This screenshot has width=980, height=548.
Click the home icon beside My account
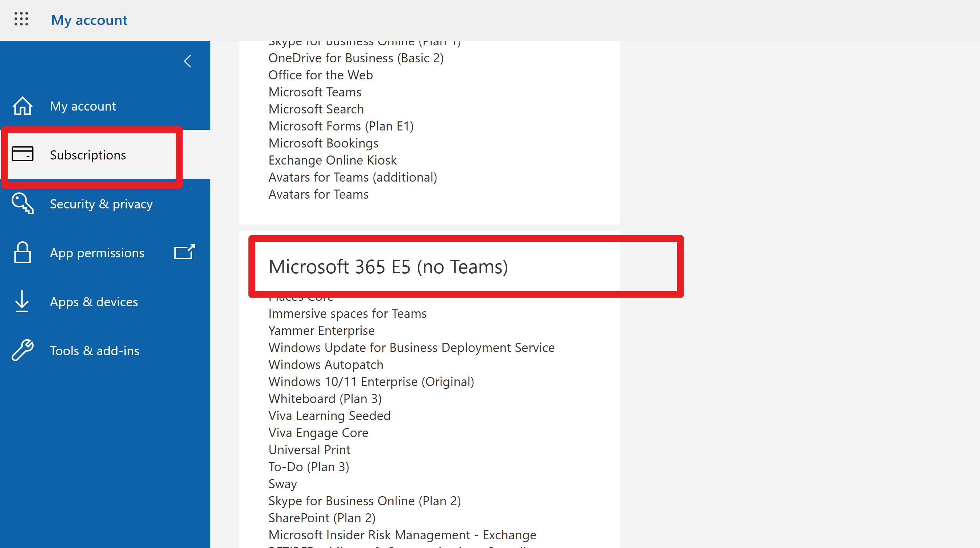click(x=22, y=106)
